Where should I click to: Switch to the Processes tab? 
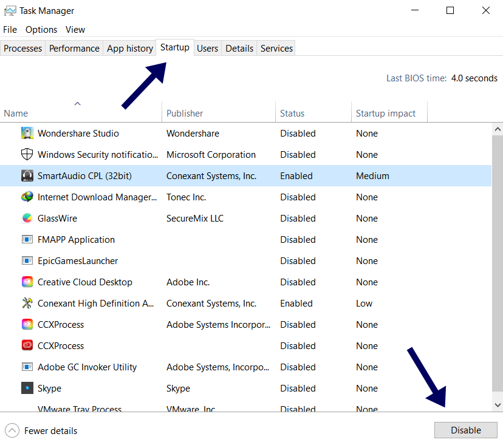pos(22,48)
